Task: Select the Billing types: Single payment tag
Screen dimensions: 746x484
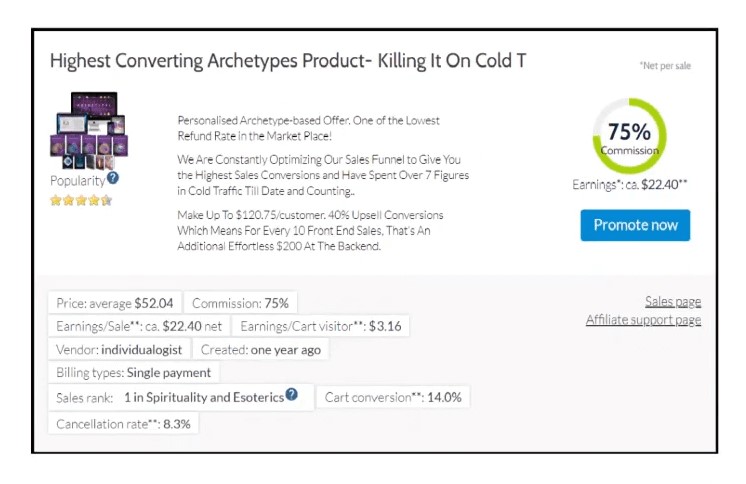Action: pos(134,372)
